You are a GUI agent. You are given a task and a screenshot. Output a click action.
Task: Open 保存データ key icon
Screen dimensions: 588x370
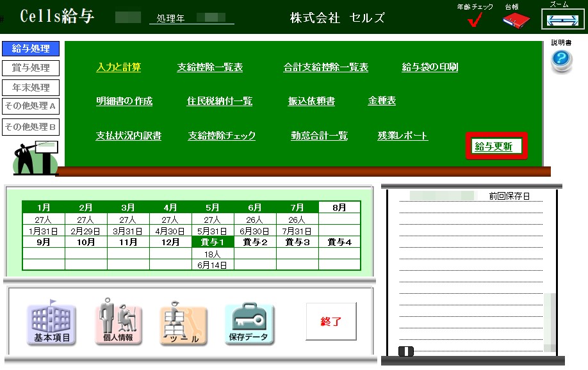[x=249, y=325]
